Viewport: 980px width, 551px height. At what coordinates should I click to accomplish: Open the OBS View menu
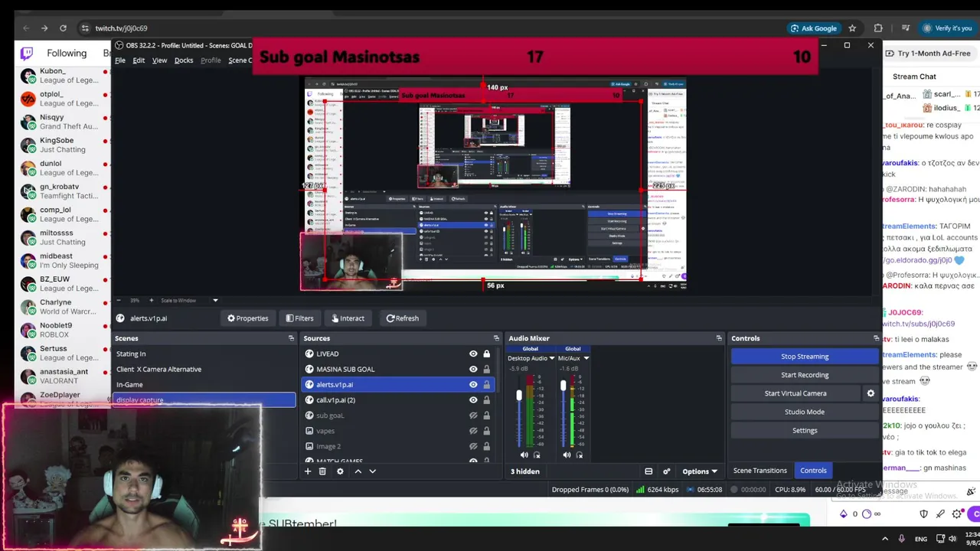[159, 60]
